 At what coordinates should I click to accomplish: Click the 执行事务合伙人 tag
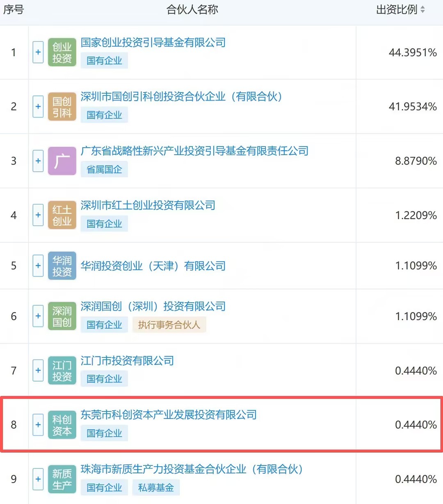(169, 325)
